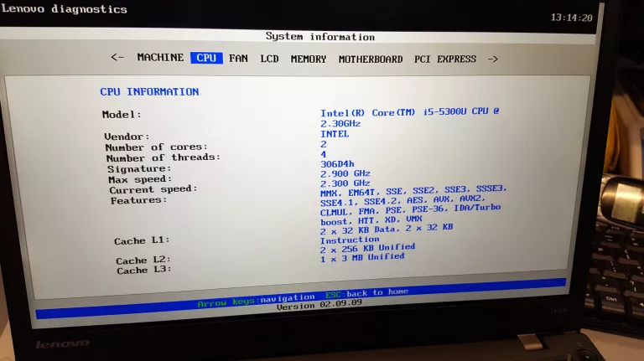Switch to the FAN tab

(x=238, y=59)
